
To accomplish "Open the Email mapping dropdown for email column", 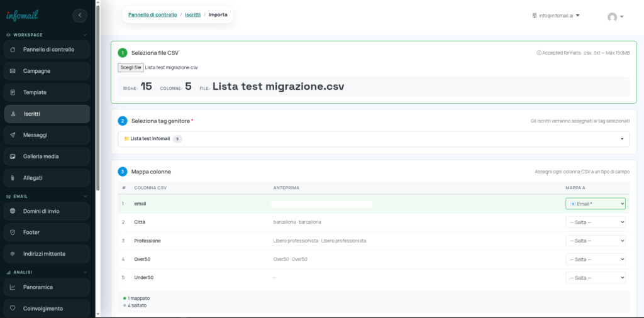I will tap(595, 204).
